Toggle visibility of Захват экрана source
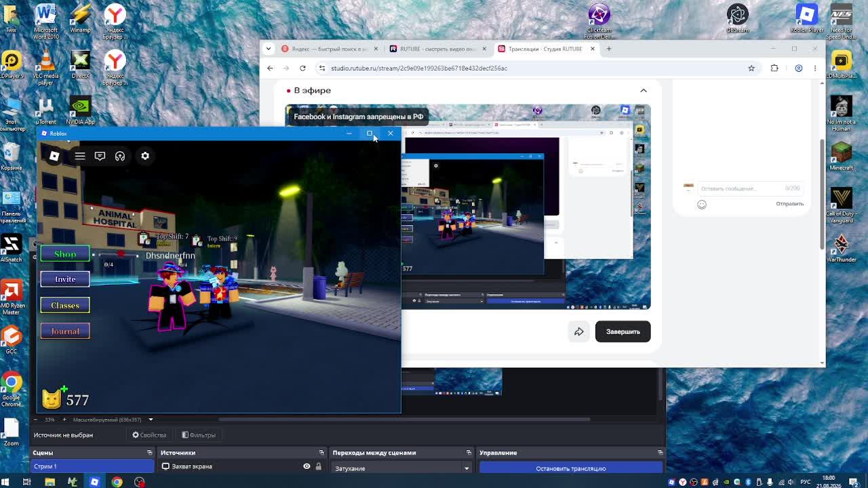 point(307,466)
